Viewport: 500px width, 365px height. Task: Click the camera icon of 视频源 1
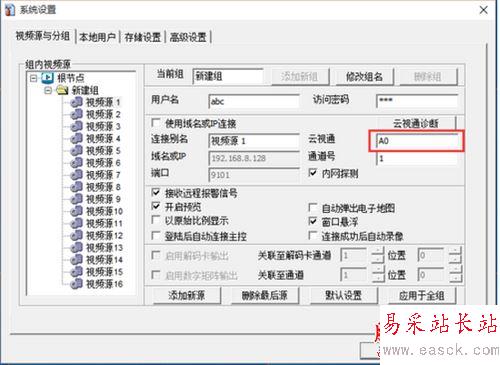pyautogui.click(x=77, y=102)
